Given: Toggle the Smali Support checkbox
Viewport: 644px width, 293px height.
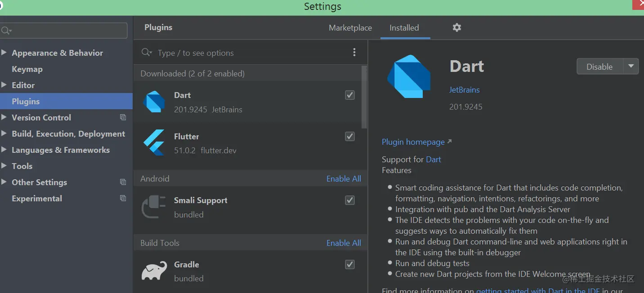Looking at the screenshot, I should 350,200.
